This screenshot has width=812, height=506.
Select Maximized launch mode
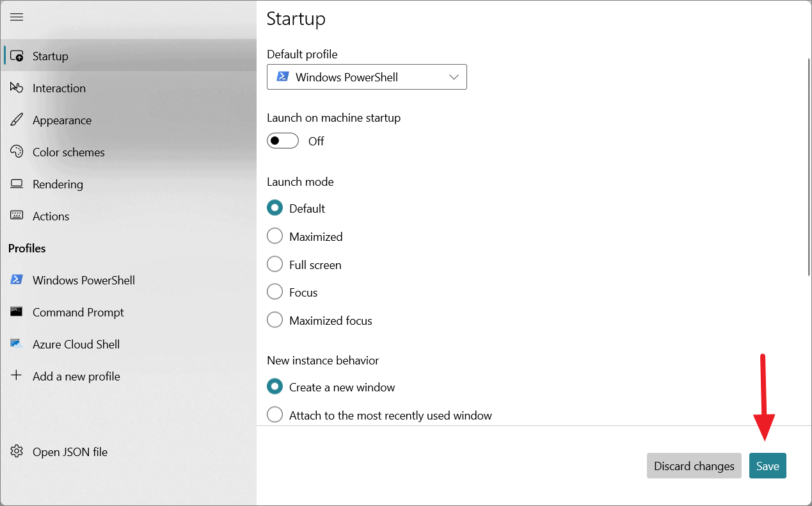click(275, 236)
